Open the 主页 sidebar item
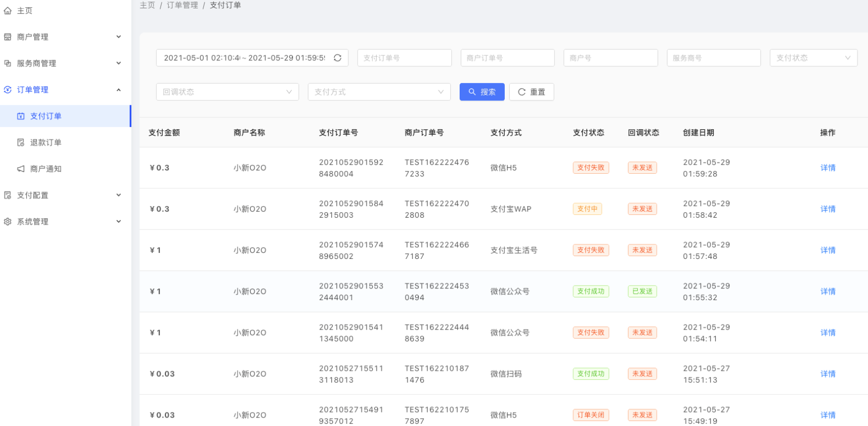This screenshot has height=426, width=868. (x=65, y=11)
